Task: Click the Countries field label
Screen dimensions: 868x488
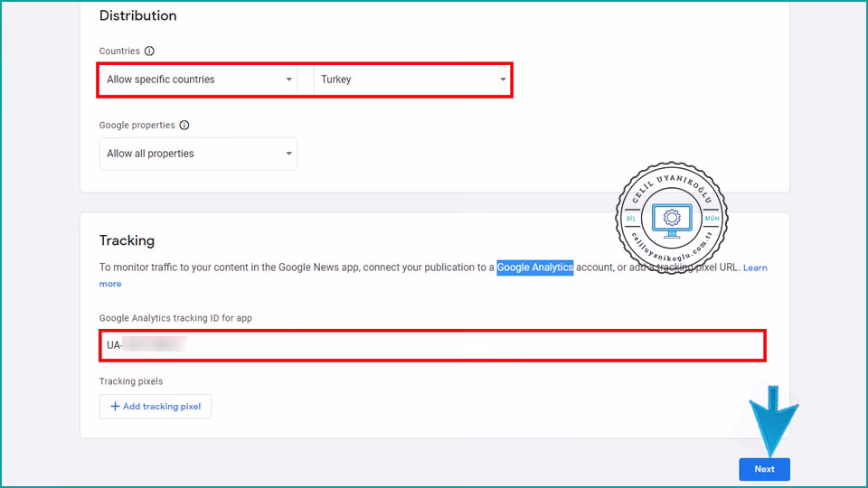Action: (x=119, y=52)
